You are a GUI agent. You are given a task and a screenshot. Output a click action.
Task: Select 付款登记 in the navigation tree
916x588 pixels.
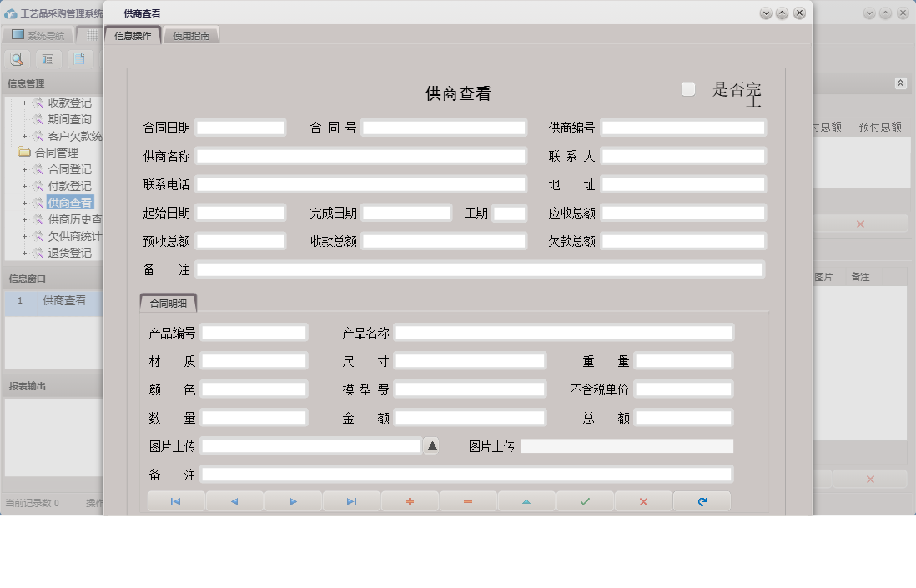[x=71, y=185]
